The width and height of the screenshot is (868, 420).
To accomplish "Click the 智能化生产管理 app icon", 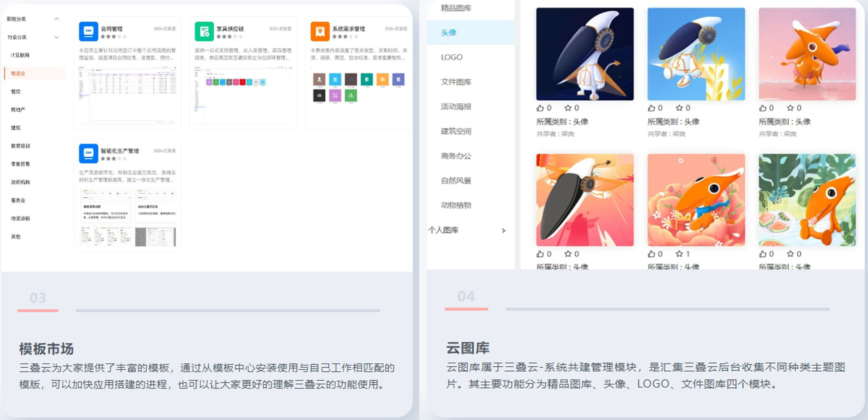I will click(88, 153).
